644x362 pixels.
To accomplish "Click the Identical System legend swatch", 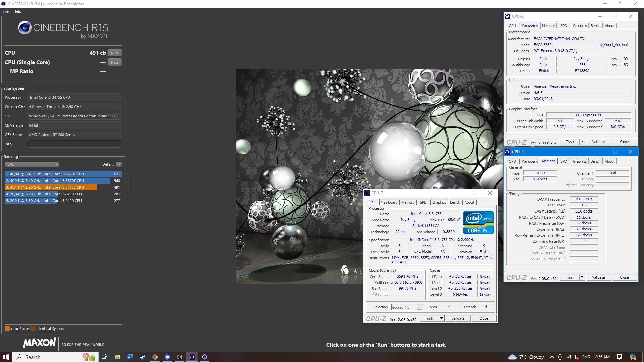I will coord(33,329).
